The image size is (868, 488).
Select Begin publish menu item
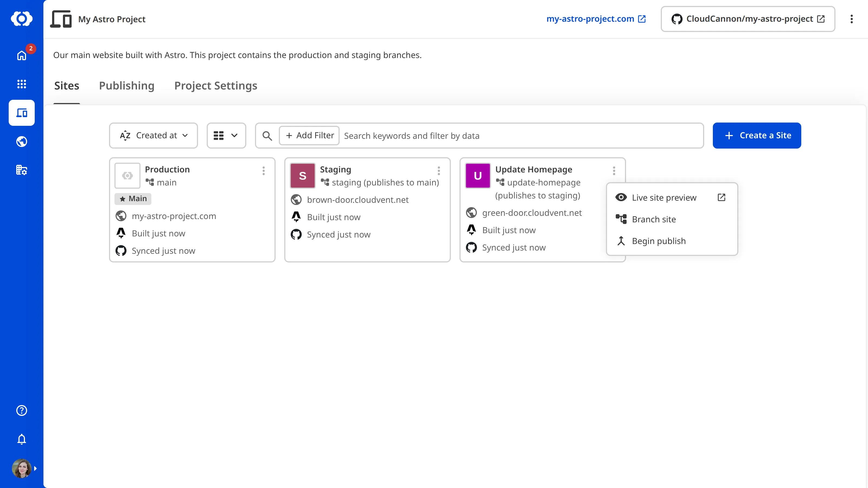click(x=672, y=241)
